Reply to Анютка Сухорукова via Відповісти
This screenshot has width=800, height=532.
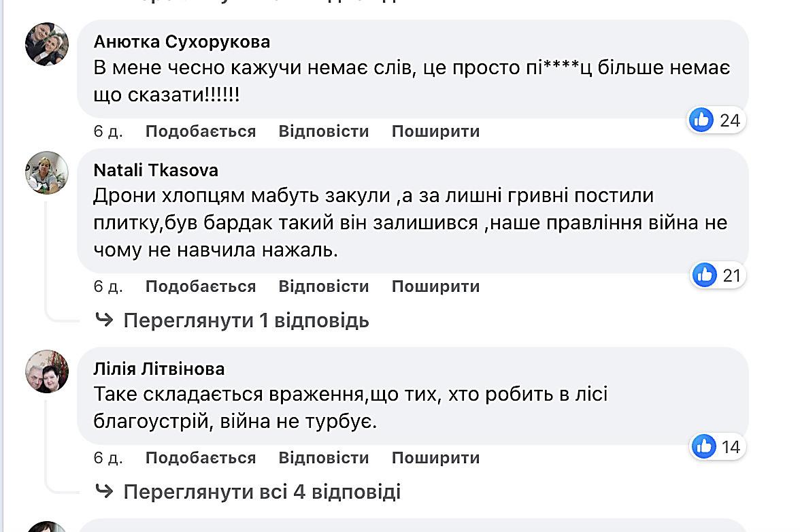pos(324,131)
